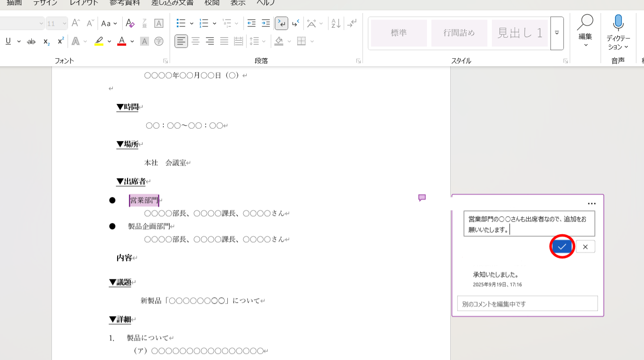Apply strikethrough formatting to text

pos(31,41)
